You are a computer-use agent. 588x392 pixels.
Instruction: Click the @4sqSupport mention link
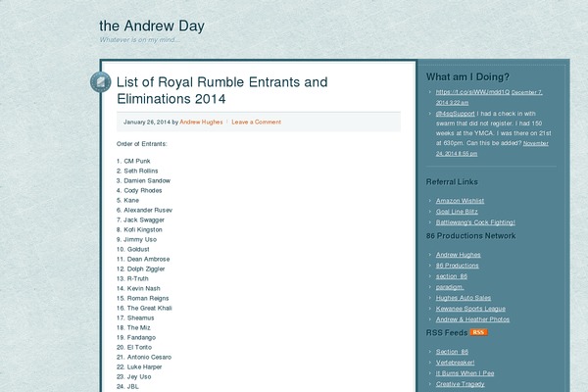455,114
